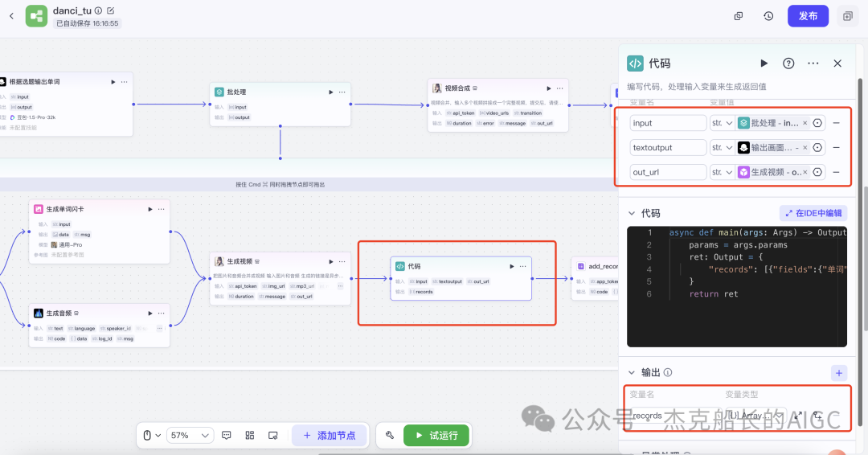Clear the 输出画面 reference value
The width and height of the screenshot is (868, 455).
pyautogui.click(x=805, y=147)
